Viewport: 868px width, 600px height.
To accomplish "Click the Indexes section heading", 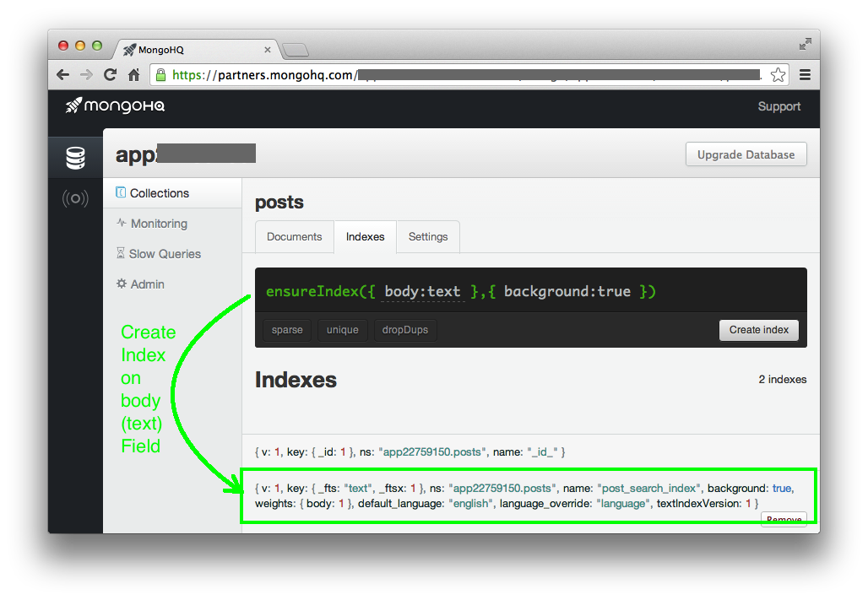I will tap(296, 380).
